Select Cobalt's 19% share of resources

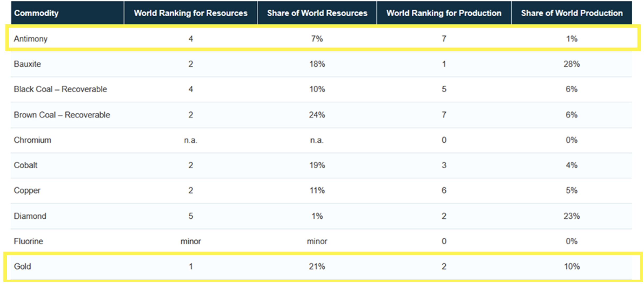[x=317, y=165]
